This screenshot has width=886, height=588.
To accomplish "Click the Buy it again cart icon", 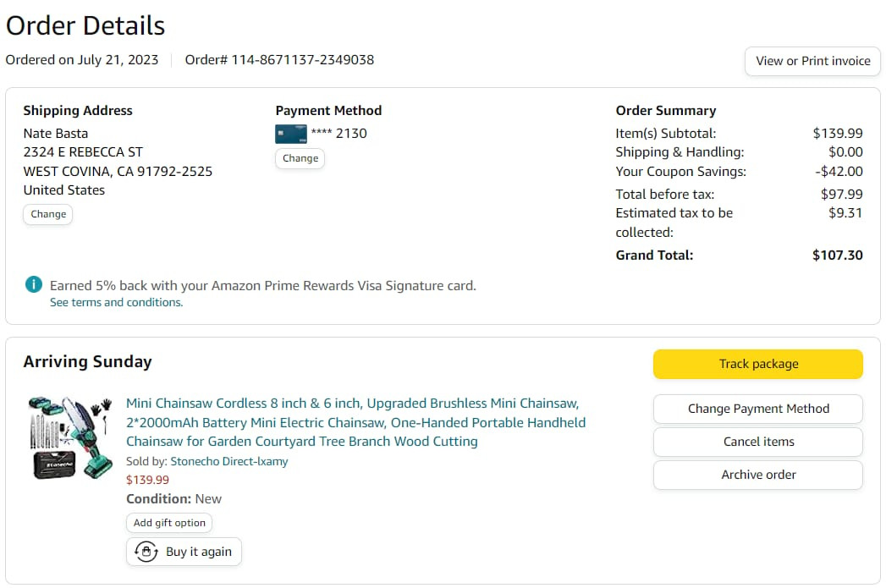I will [x=146, y=552].
